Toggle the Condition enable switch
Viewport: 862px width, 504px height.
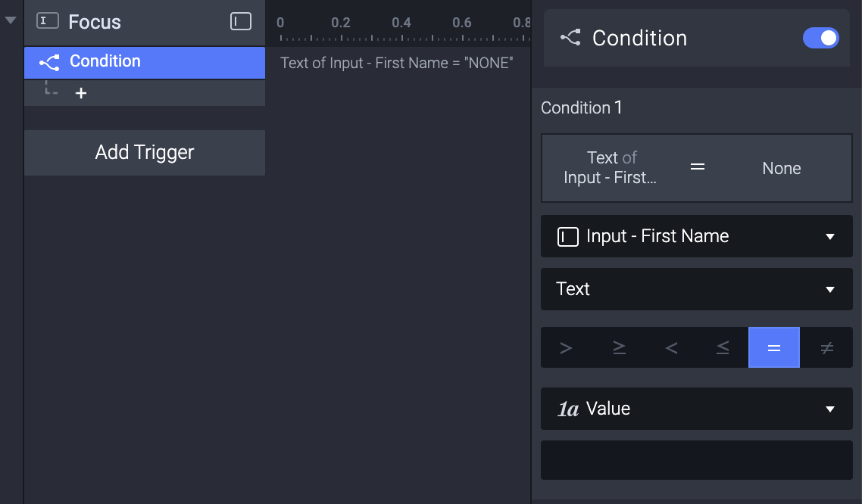click(x=821, y=38)
